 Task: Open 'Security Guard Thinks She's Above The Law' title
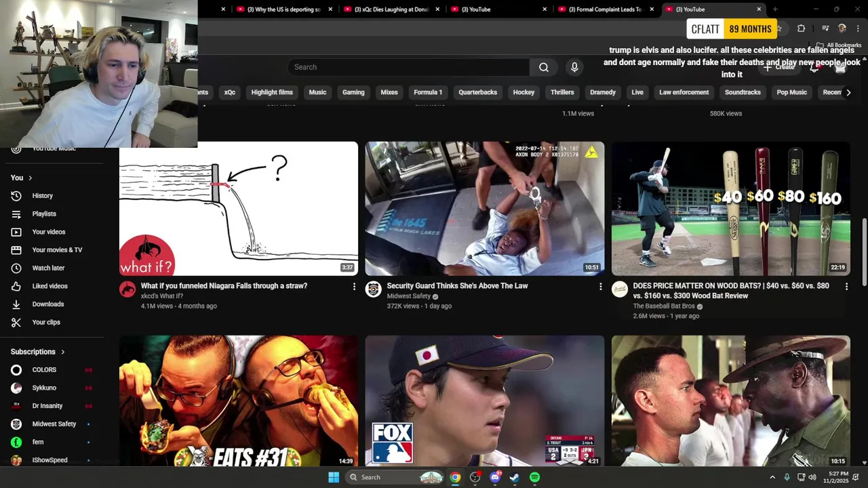[x=457, y=286]
